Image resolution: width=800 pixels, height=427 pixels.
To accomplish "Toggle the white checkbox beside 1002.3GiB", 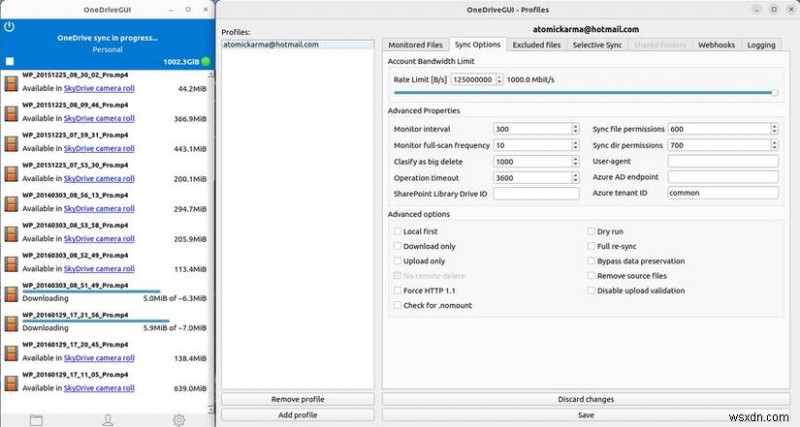I will pos(10,62).
